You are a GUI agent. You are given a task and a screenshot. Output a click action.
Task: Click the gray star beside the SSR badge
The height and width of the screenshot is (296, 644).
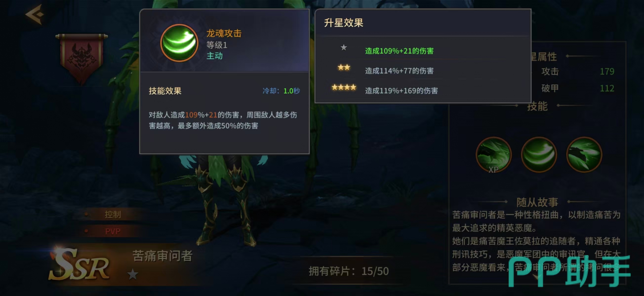[133, 274]
